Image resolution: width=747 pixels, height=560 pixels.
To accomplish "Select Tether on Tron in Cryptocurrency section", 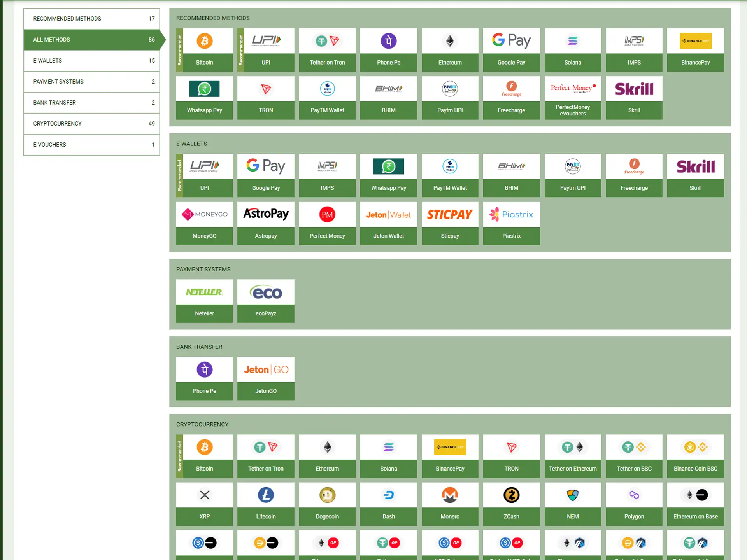I will (266, 456).
